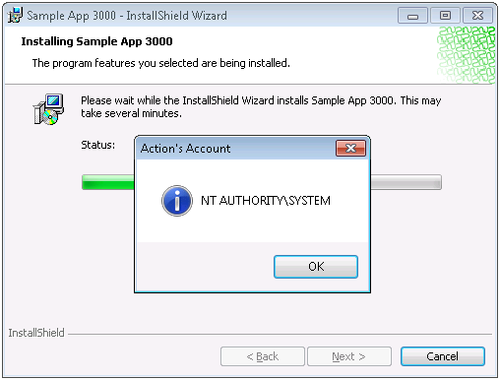Click the Next > button
This screenshot has height=380, width=500.
click(x=349, y=356)
